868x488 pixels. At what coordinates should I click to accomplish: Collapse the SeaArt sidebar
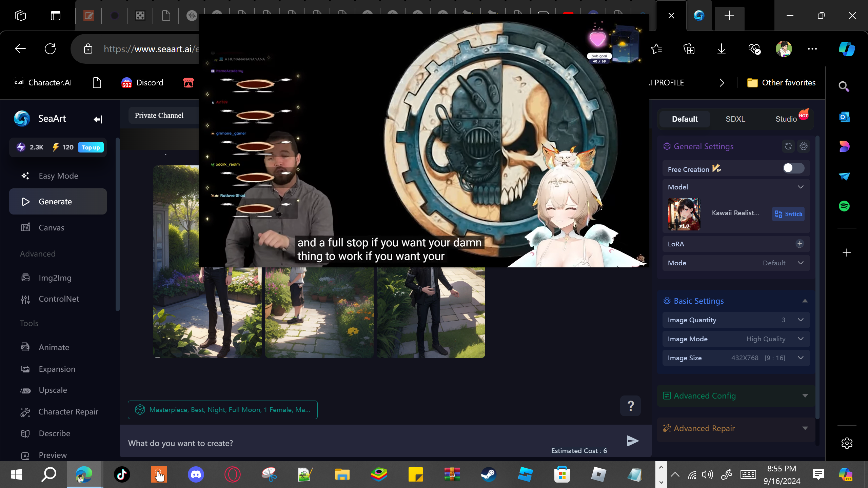point(98,119)
